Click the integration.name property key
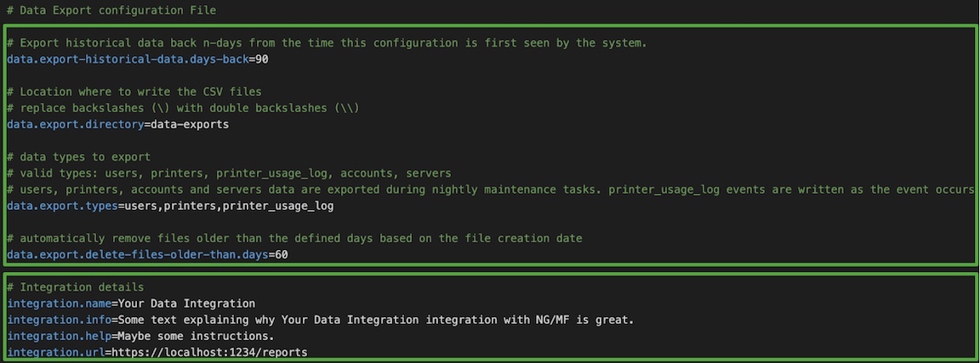This screenshot has width=980, height=363. (x=60, y=303)
